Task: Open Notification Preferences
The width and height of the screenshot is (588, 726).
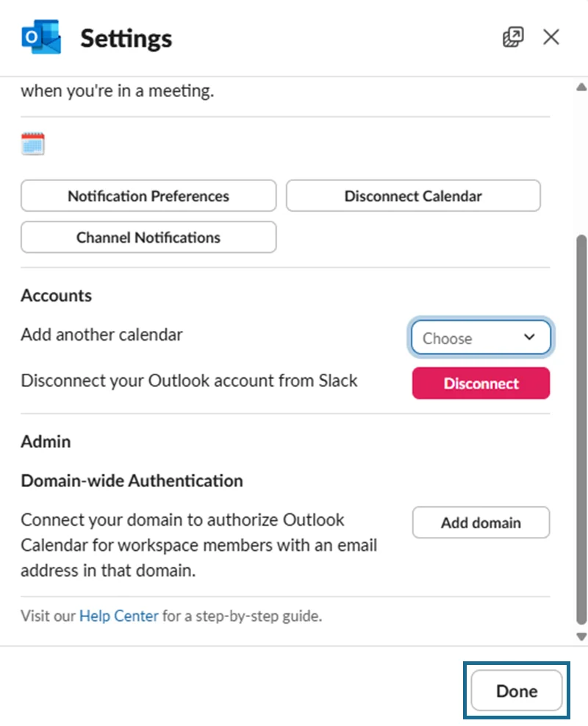Action: 148,196
